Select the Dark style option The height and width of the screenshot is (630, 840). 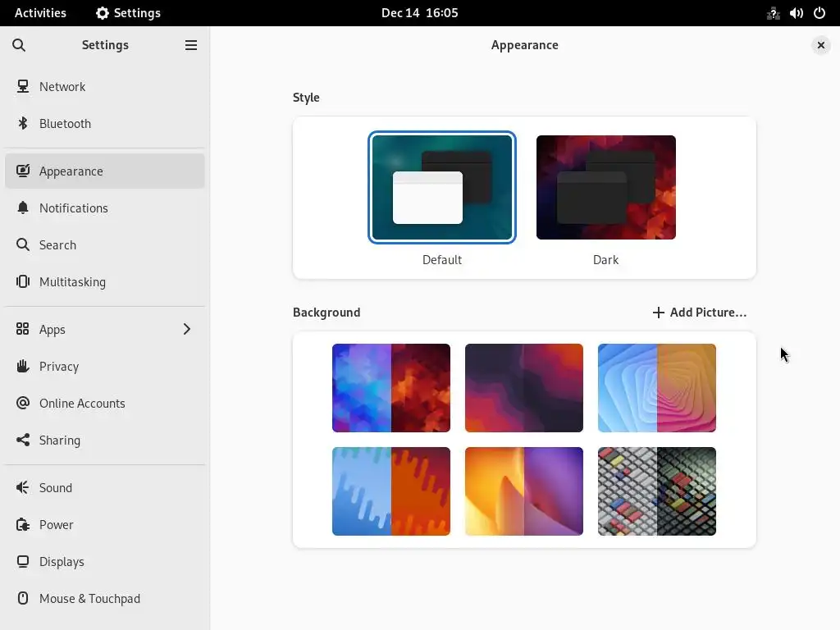pyautogui.click(x=606, y=188)
